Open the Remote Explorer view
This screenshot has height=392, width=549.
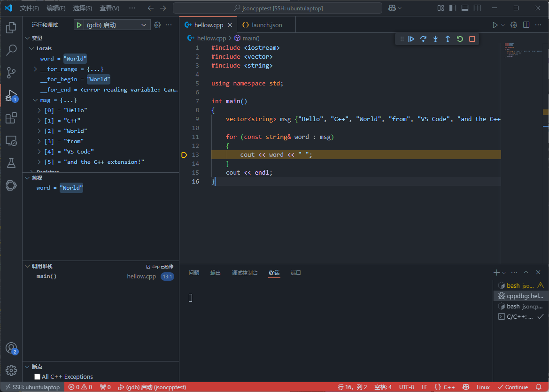pyautogui.click(x=11, y=140)
